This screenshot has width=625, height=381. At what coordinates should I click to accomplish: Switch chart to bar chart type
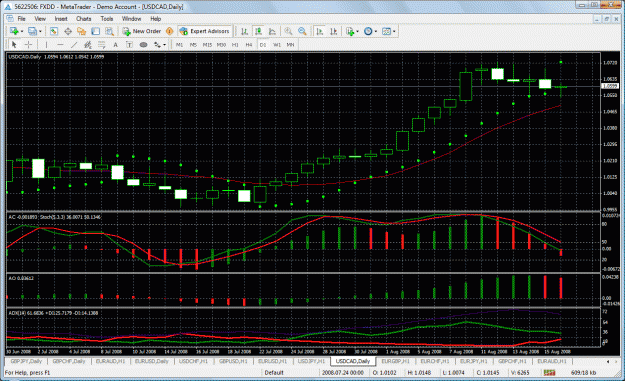tap(244, 31)
